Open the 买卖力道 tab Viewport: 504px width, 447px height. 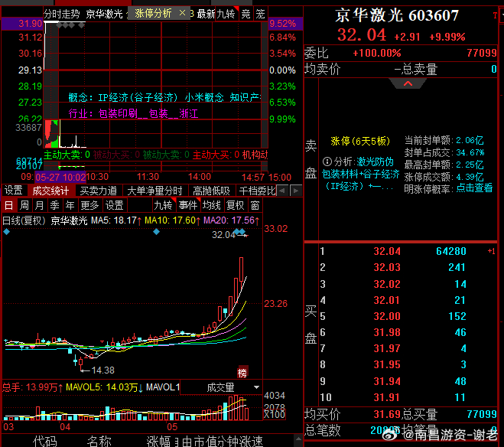click(x=98, y=191)
